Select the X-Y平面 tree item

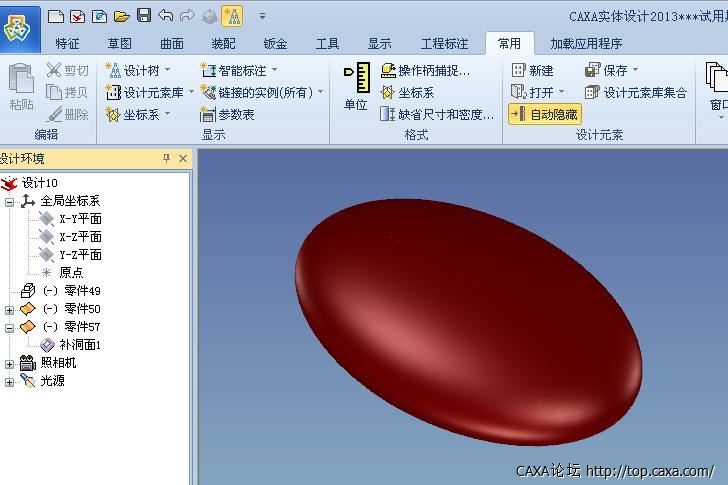[x=80, y=219]
